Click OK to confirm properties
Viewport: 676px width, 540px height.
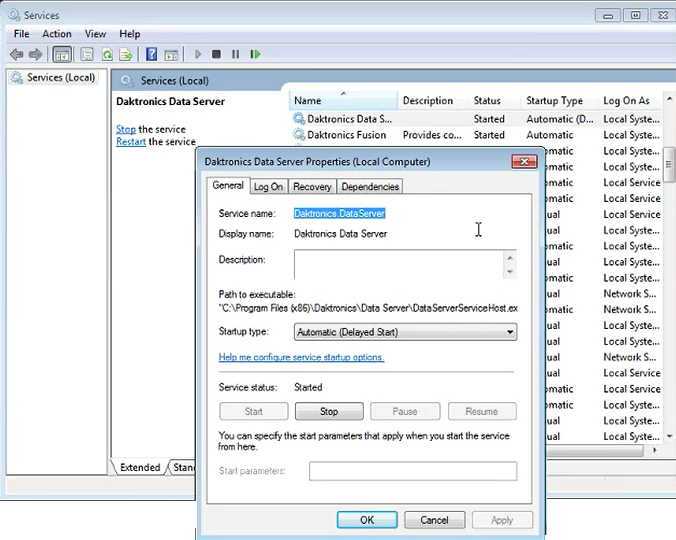367,520
